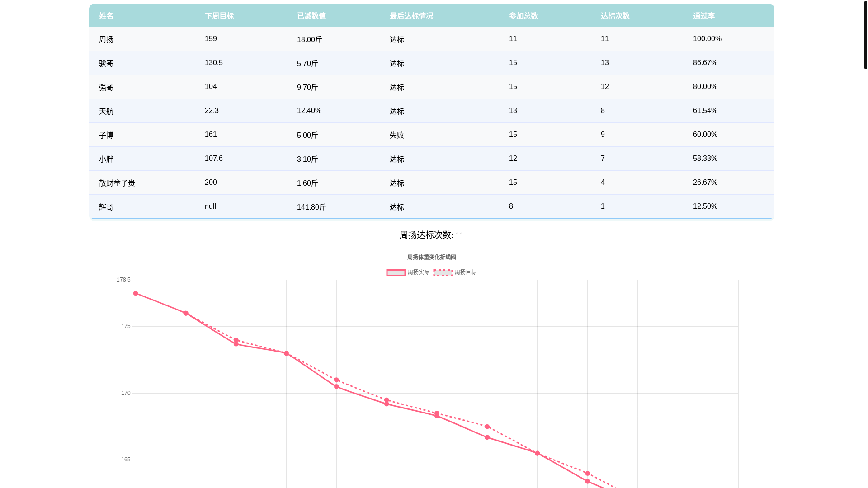This screenshot has height=488, width=868.
Task: Click 天航's pass rate 61.54%
Action: click(705, 111)
